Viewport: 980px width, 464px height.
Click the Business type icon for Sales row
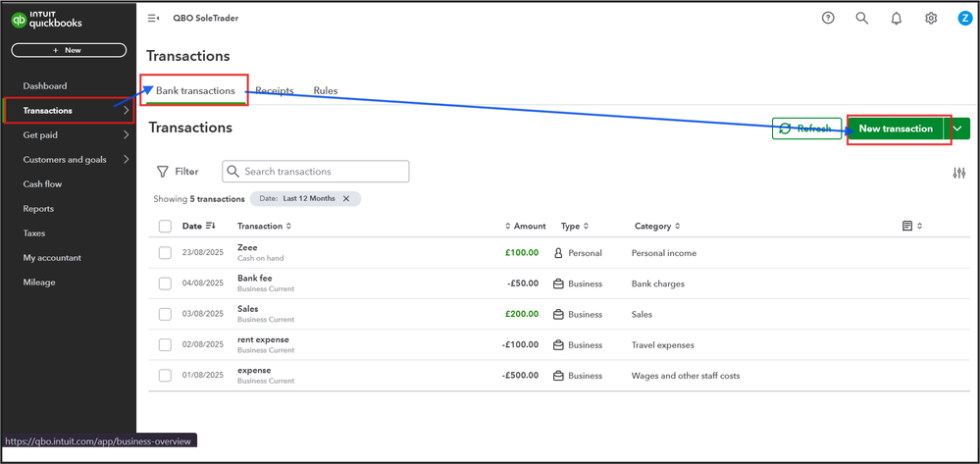[x=559, y=315]
